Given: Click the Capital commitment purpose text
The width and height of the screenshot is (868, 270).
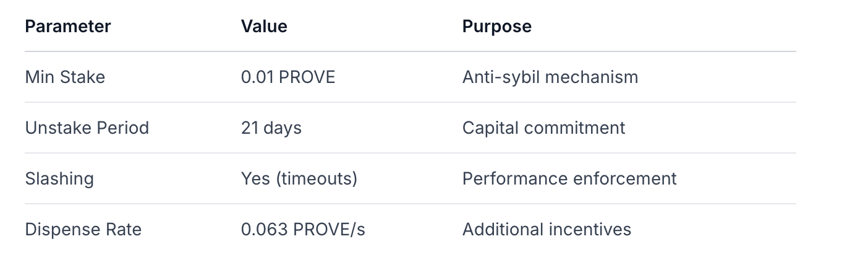Looking at the screenshot, I should click(x=543, y=128).
